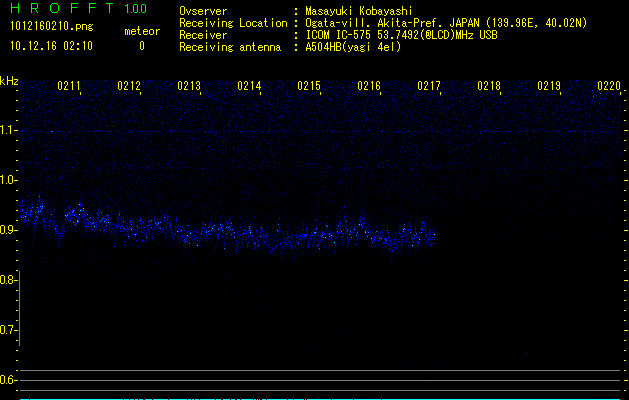The height and width of the screenshot is (400, 629).
Task: Click the 0.8 frequency axis label
Action: click(x=8, y=280)
